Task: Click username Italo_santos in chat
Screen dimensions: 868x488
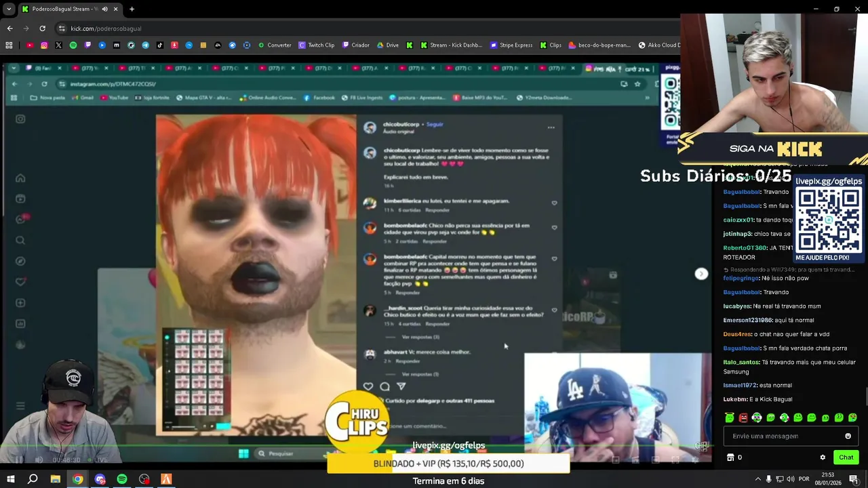Action: pyautogui.click(x=741, y=362)
